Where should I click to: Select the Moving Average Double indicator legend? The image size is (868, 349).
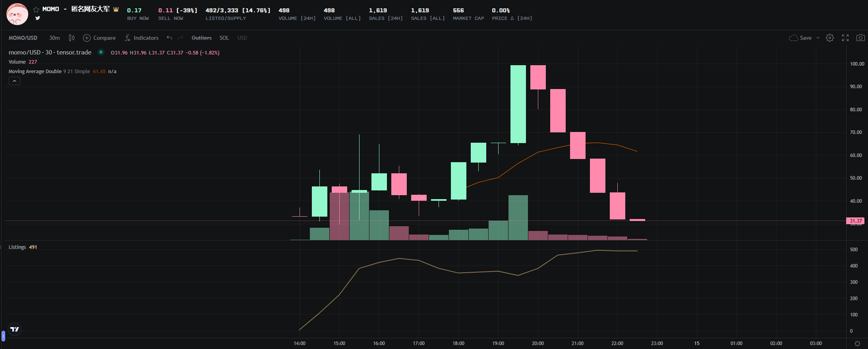pos(62,71)
